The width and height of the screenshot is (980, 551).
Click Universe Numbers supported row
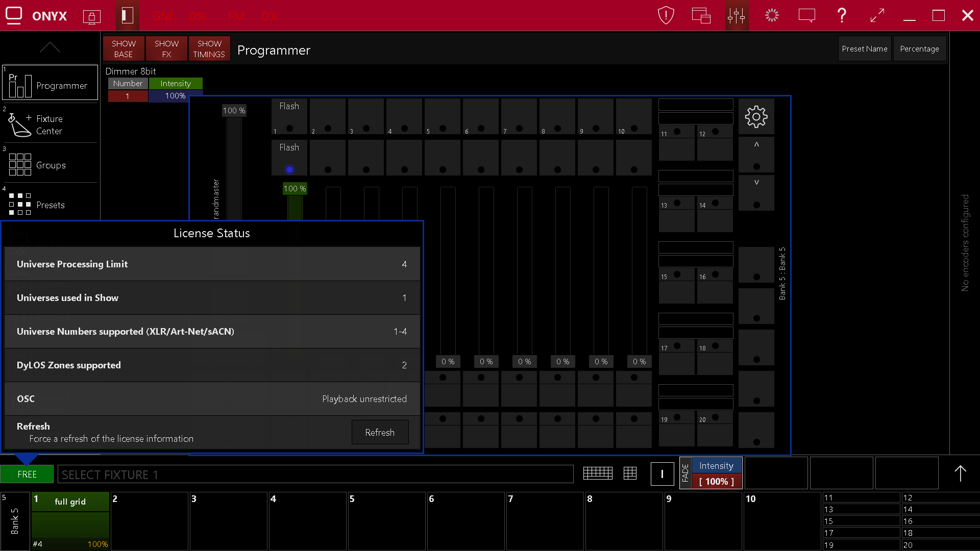point(212,331)
